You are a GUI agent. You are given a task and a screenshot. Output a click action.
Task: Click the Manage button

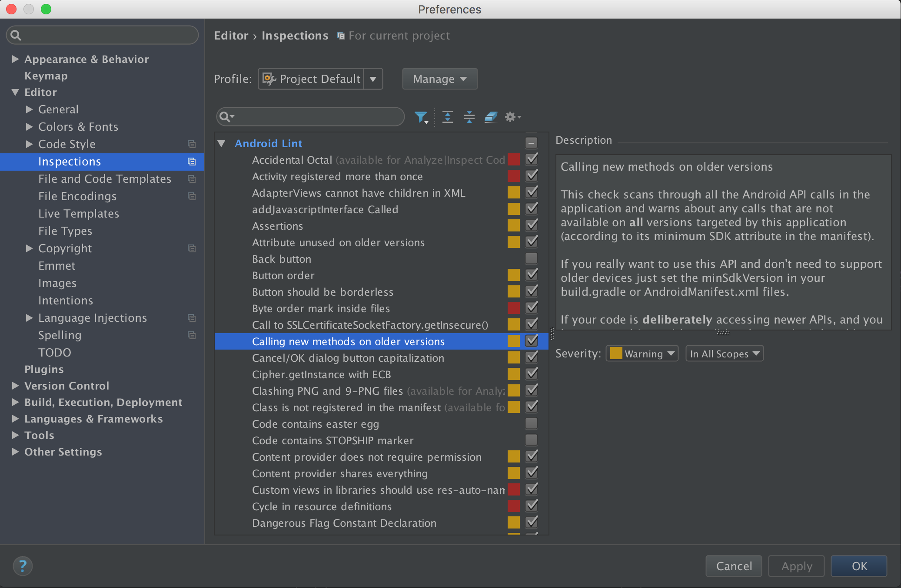439,79
